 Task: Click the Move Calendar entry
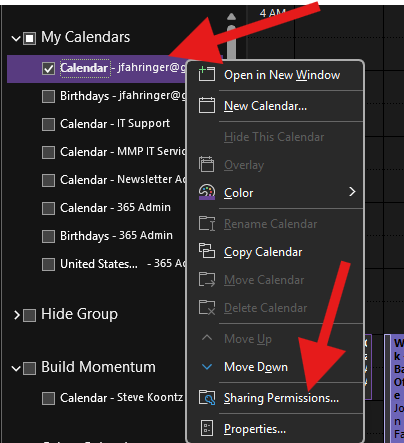(264, 280)
